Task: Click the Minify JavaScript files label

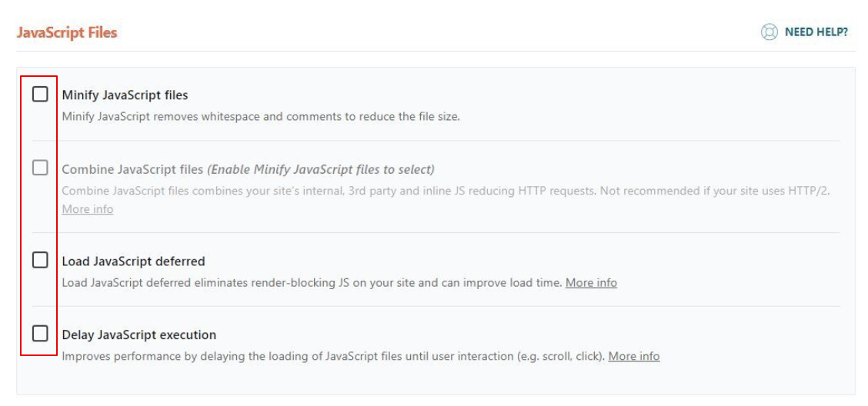Action: (125, 95)
